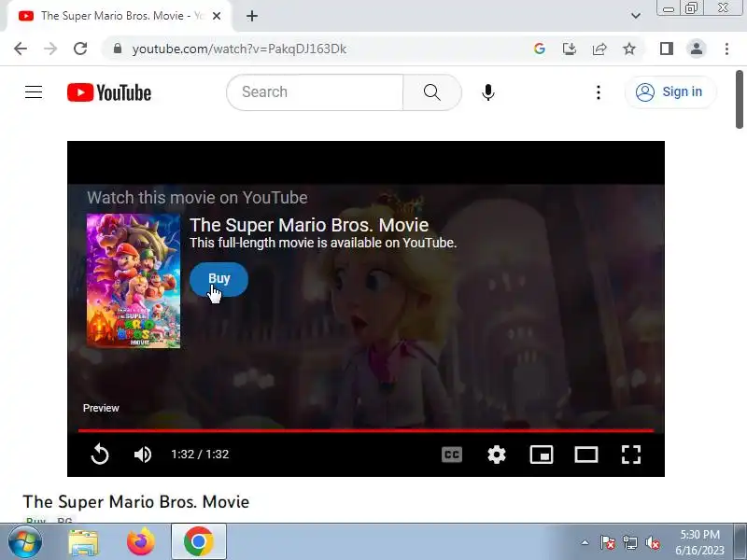Select The Super Mario Bros. Movie tab
This screenshot has width=747, height=560.
pos(120,16)
